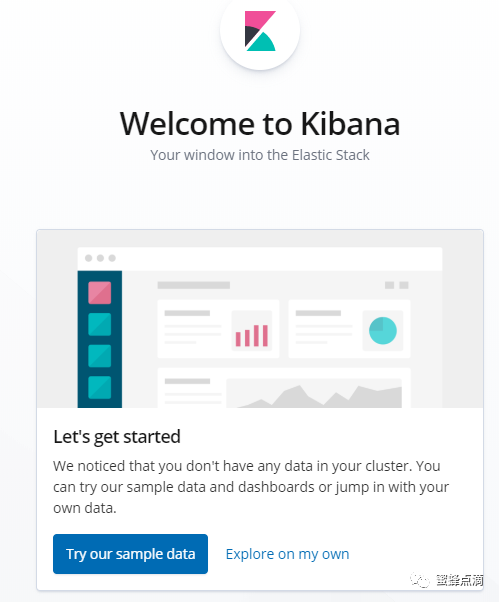499x602 pixels.
Task: Click the two small gray squares in the illustration header
Action: tap(397, 285)
